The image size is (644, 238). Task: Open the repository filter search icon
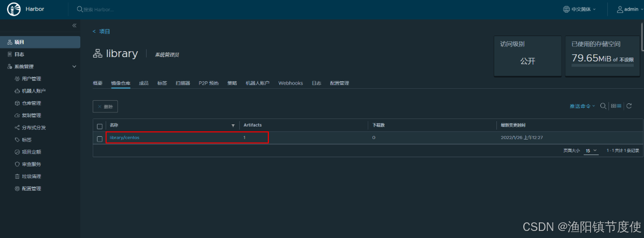603,106
